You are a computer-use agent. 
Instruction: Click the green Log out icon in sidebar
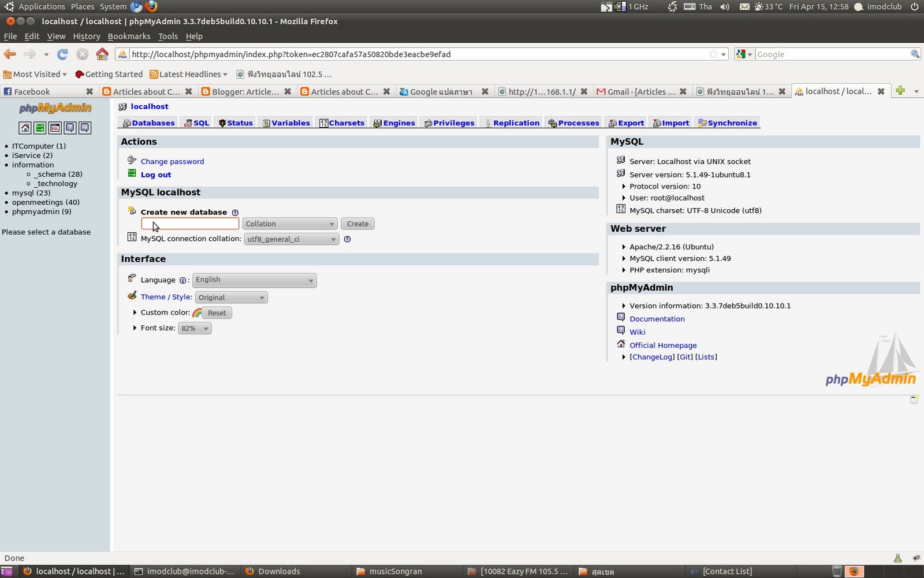(40, 128)
